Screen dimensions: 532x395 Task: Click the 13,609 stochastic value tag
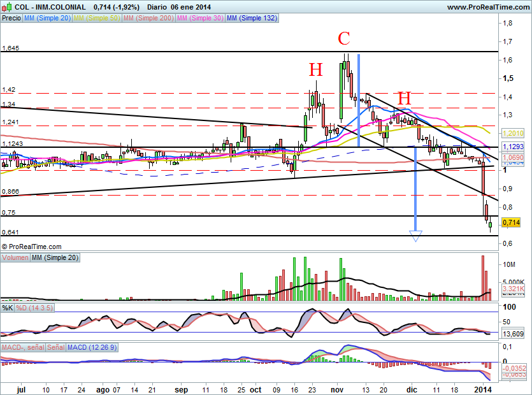513,333
